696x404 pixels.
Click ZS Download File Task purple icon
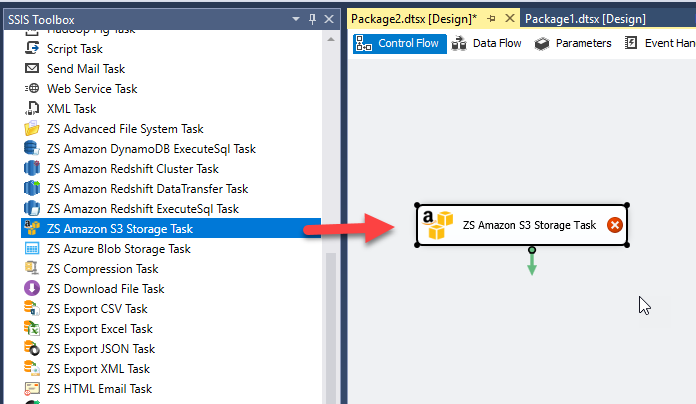32,288
